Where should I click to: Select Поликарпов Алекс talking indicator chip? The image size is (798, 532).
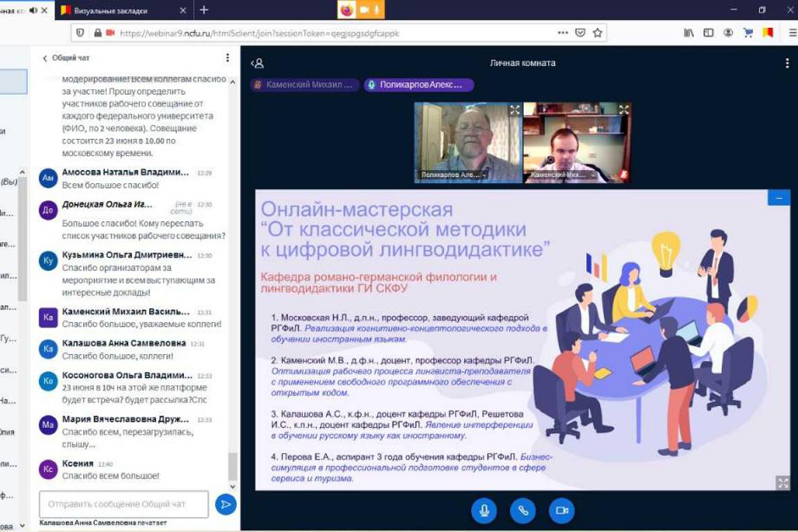(419, 85)
